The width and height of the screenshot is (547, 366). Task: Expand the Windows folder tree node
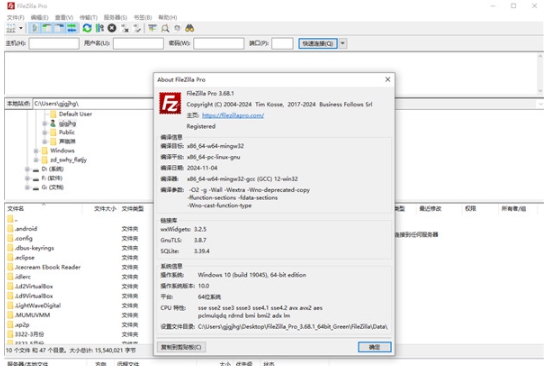click(36, 151)
